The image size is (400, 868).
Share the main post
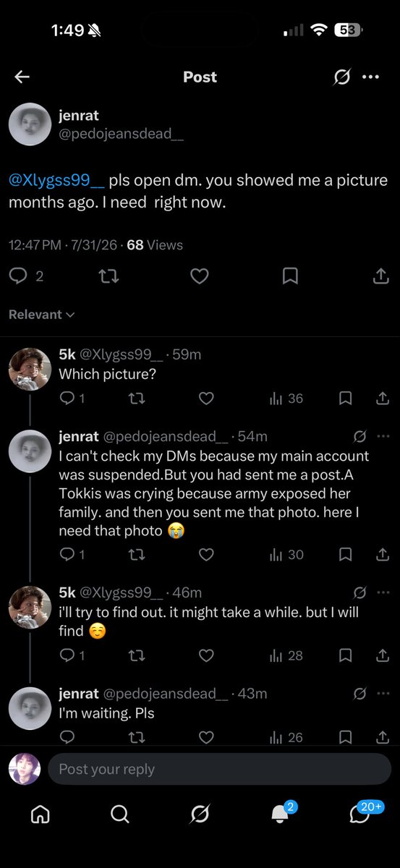380,276
